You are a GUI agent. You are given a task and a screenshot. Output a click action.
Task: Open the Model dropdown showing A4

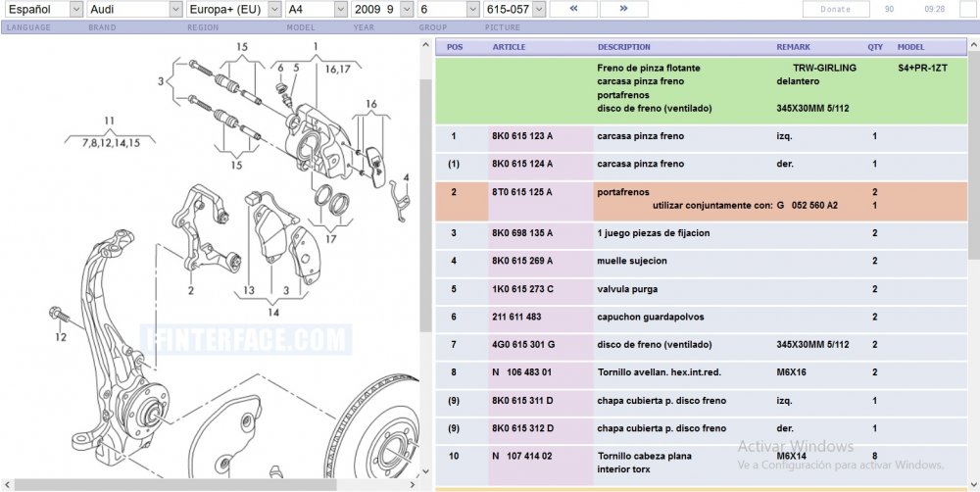[x=315, y=9]
